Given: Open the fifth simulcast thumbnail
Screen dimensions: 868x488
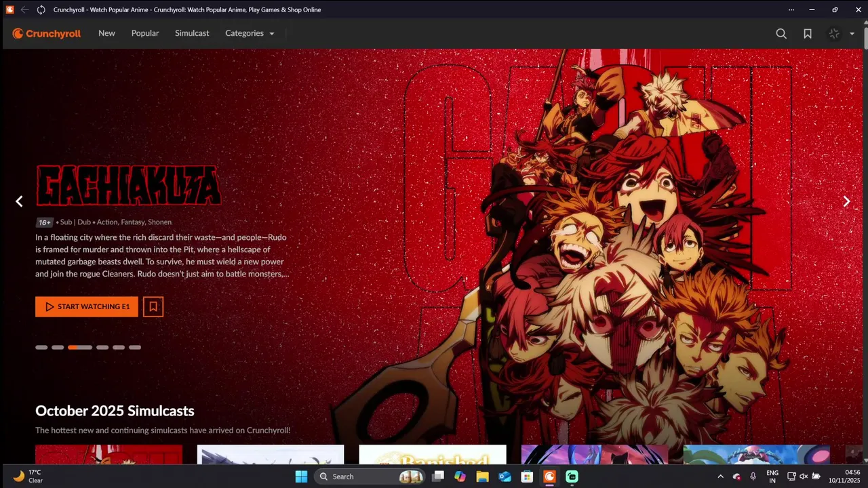Looking at the screenshot, I should (x=757, y=455).
